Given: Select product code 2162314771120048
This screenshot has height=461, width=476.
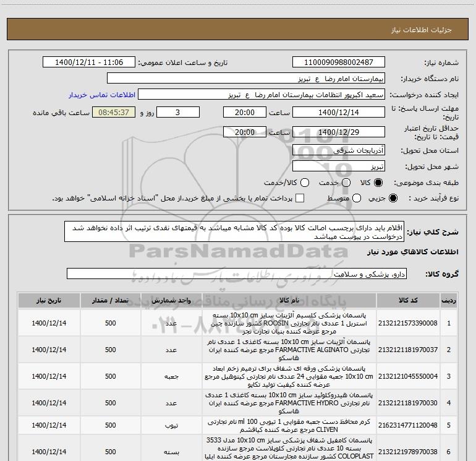Looking at the screenshot, I should pyautogui.click(x=408, y=426).
